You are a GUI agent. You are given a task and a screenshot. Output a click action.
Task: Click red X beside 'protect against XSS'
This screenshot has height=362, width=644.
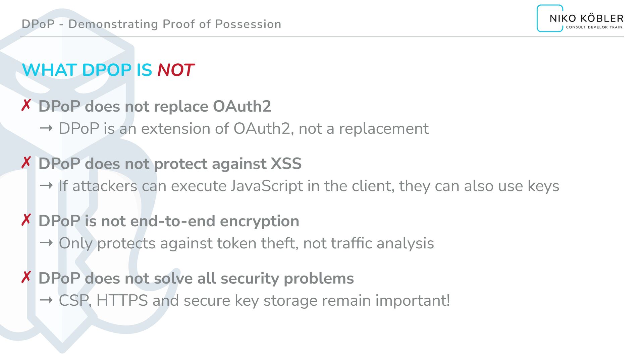(26, 163)
